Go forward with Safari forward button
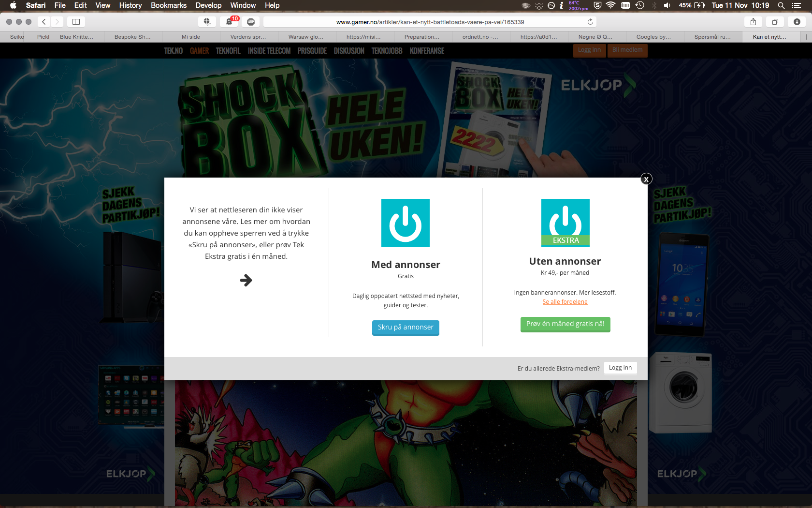 pyautogui.click(x=57, y=22)
